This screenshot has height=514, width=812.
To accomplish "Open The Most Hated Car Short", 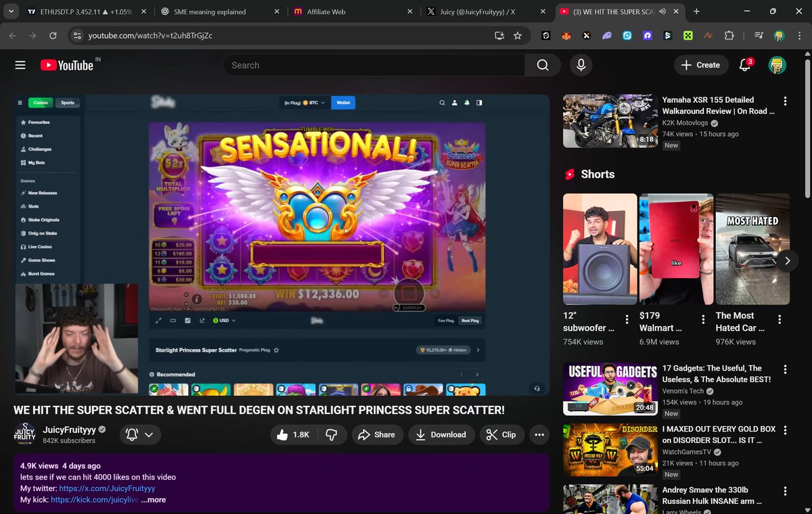I will [x=752, y=250].
